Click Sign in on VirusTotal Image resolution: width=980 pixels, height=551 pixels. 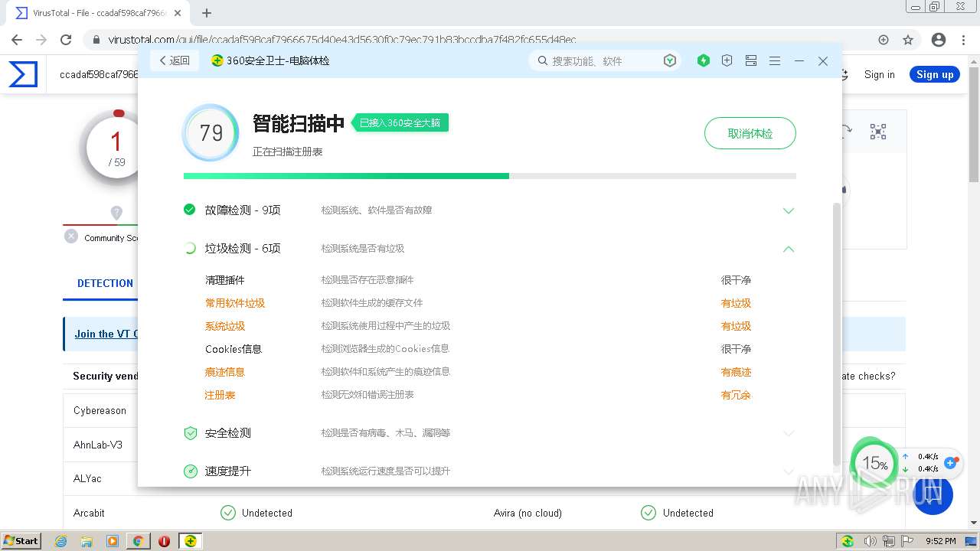pyautogui.click(x=879, y=74)
